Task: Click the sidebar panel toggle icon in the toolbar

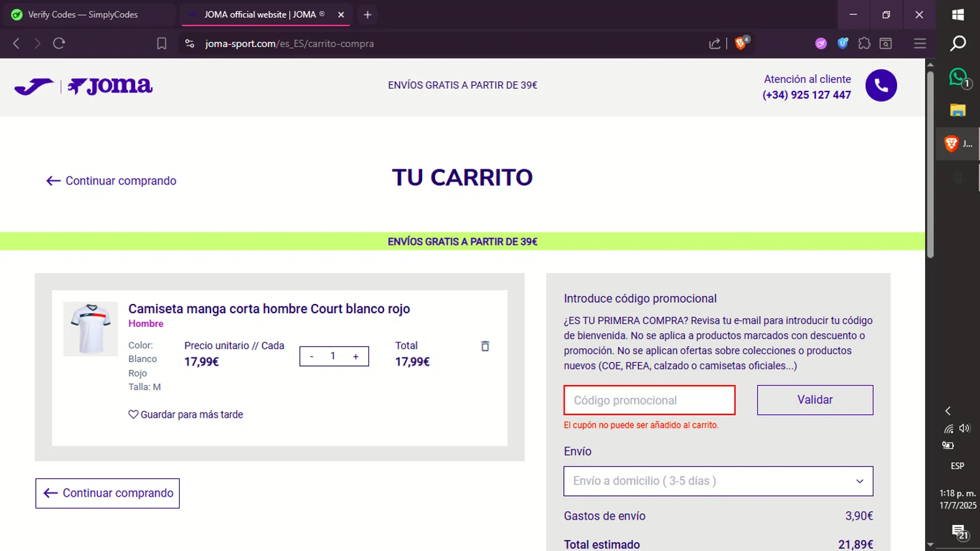Action: point(886,44)
